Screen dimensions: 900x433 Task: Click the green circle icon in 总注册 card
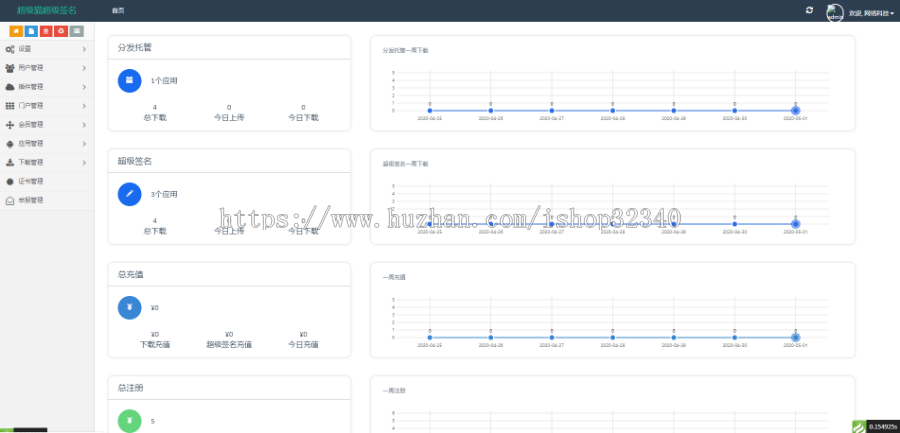click(130, 421)
